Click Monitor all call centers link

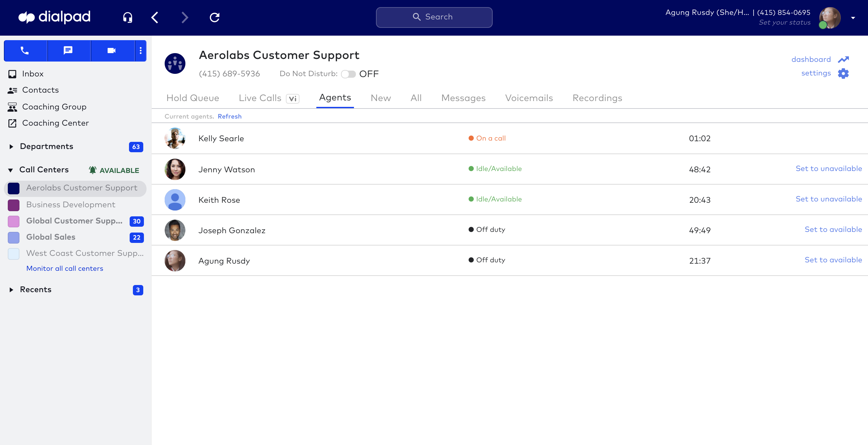click(65, 268)
